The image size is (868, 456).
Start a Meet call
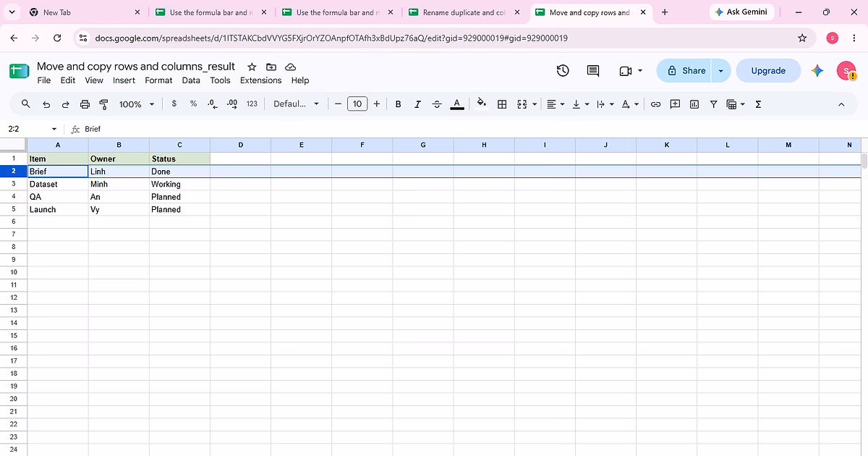point(631,70)
